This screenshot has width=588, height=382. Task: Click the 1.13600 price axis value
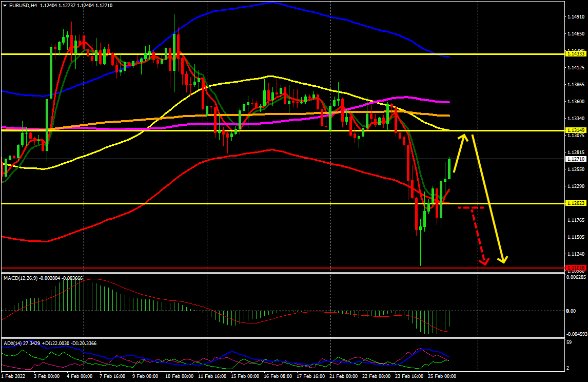pyautogui.click(x=576, y=101)
